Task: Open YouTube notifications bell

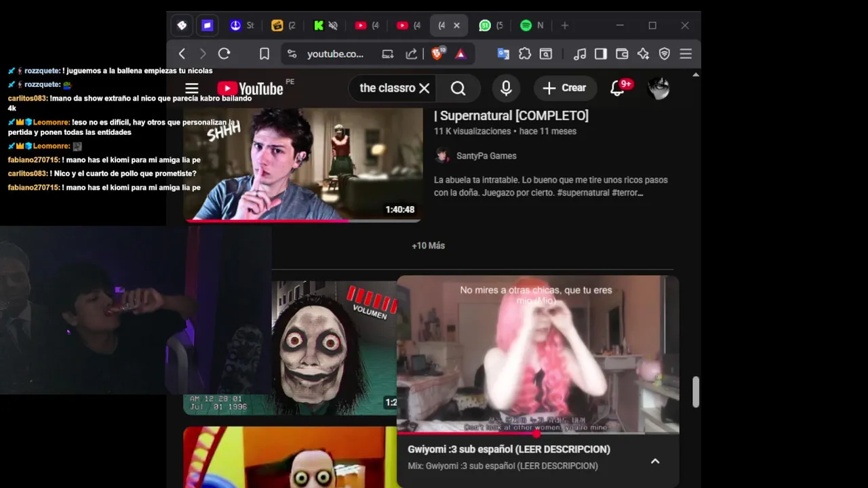Action: [618, 88]
